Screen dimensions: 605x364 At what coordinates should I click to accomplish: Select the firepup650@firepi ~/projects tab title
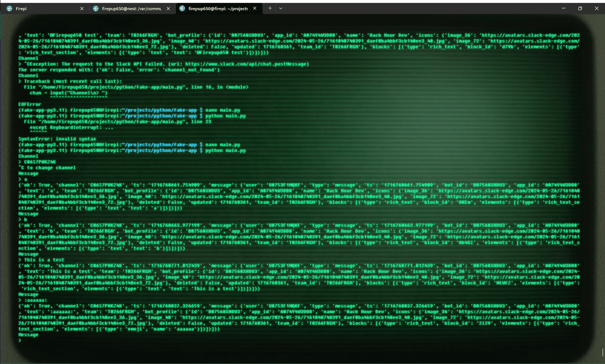217,9
